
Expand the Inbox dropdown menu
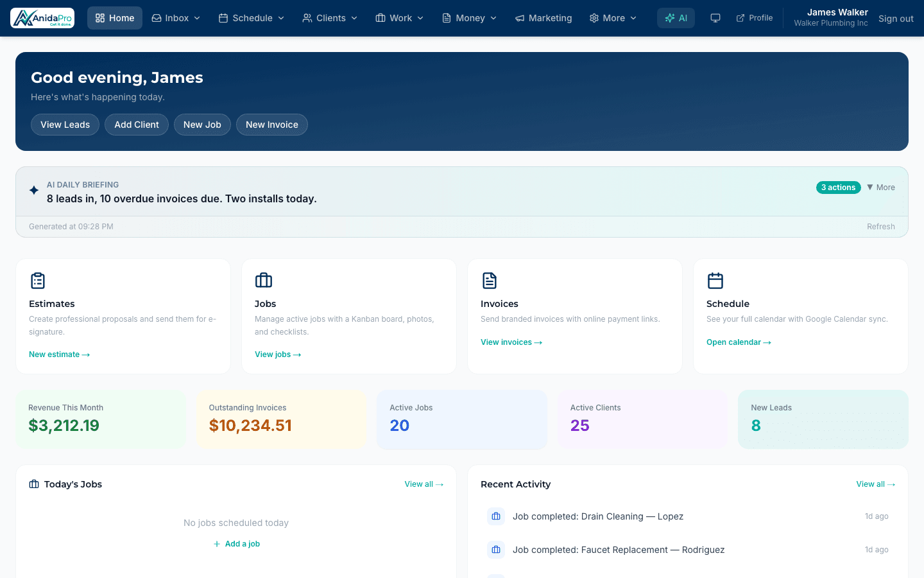tap(176, 18)
